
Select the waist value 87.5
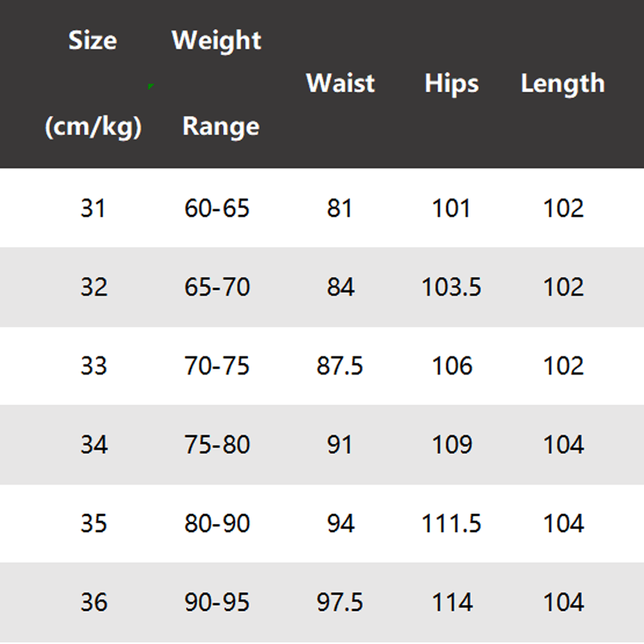pyautogui.click(x=340, y=366)
